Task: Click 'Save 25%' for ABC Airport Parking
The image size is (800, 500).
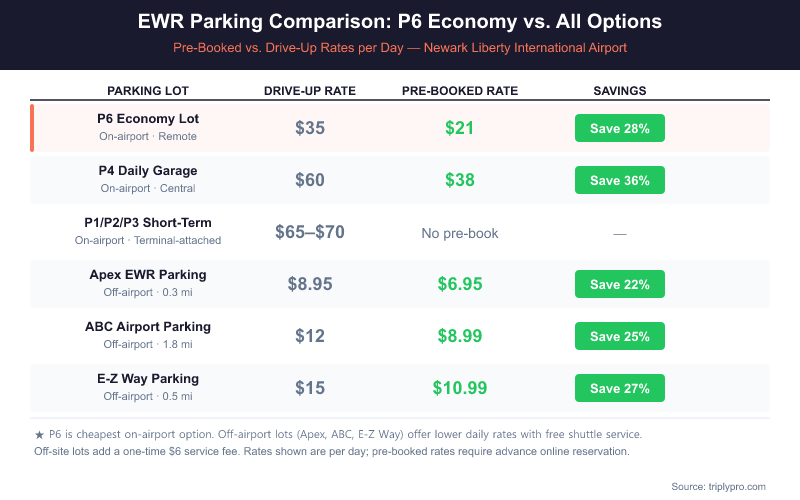Action: [x=619, y=336]
